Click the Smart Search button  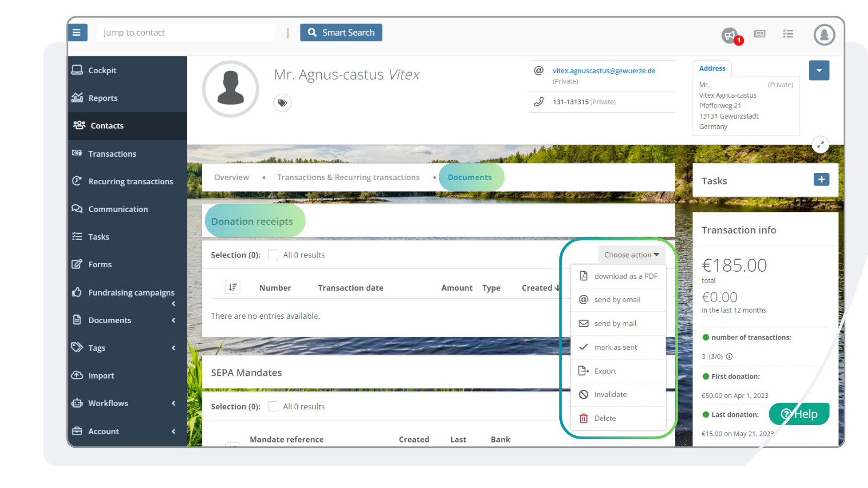(341, 32)
